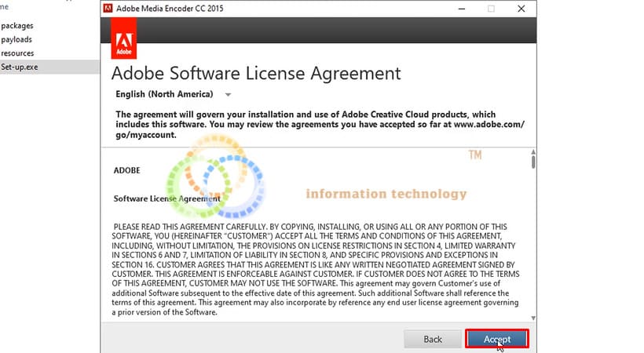
Task: Click the 'Software License Agreement' subheading text
Action: click(x=166, y=198)
